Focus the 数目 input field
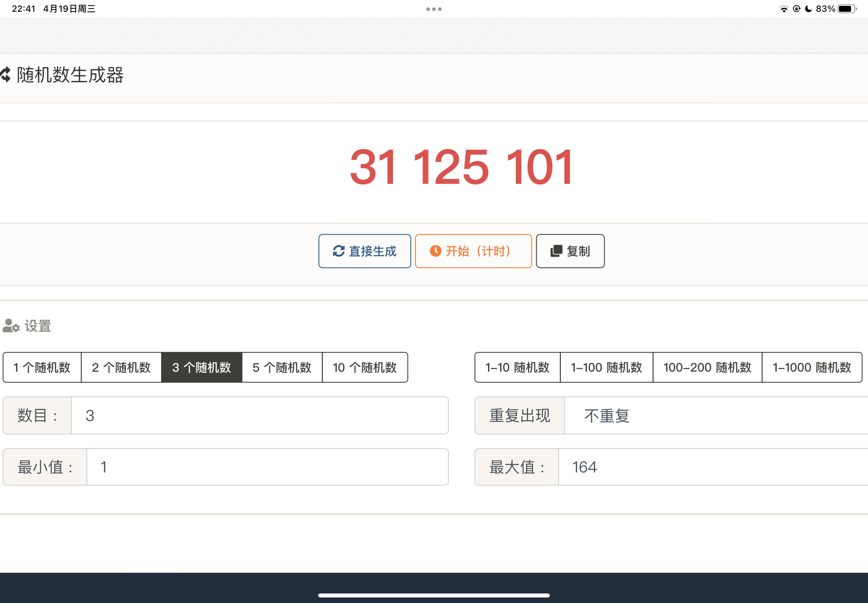Image resolution: width=868 pixels, height=603 pixels. pos(260,415)
